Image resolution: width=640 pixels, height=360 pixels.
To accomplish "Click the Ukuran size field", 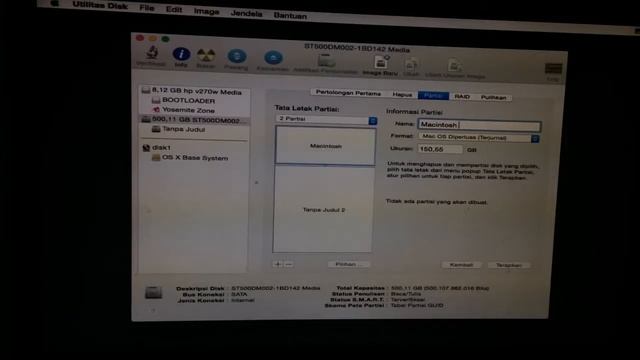I will click(x=440, y=149).
